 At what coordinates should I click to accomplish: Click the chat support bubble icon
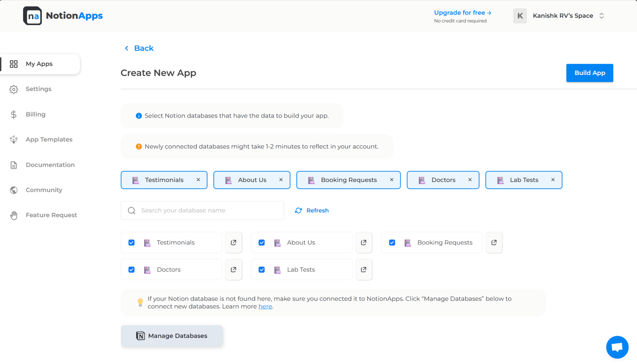(x=617, y=347)
